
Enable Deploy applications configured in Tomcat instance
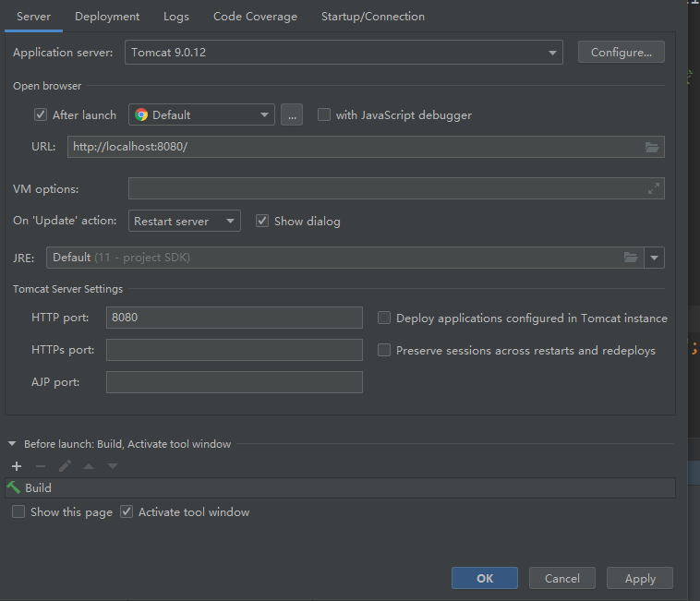click(x=384, y=318)
